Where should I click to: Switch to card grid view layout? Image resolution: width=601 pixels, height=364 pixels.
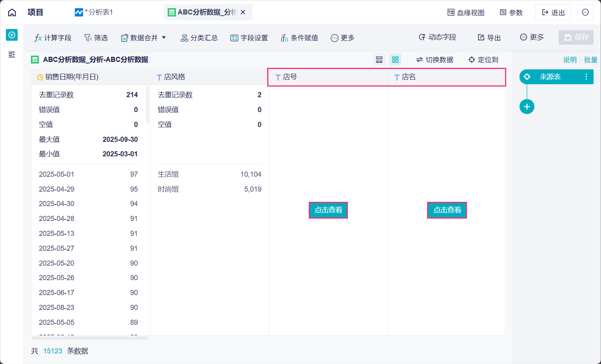(395, 60)
